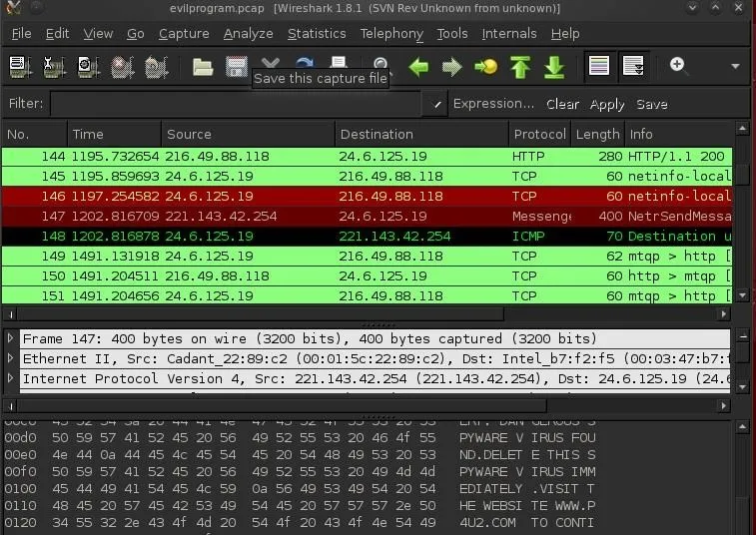
Task: Click the Expression... filter button
Action: pos(493,104)
